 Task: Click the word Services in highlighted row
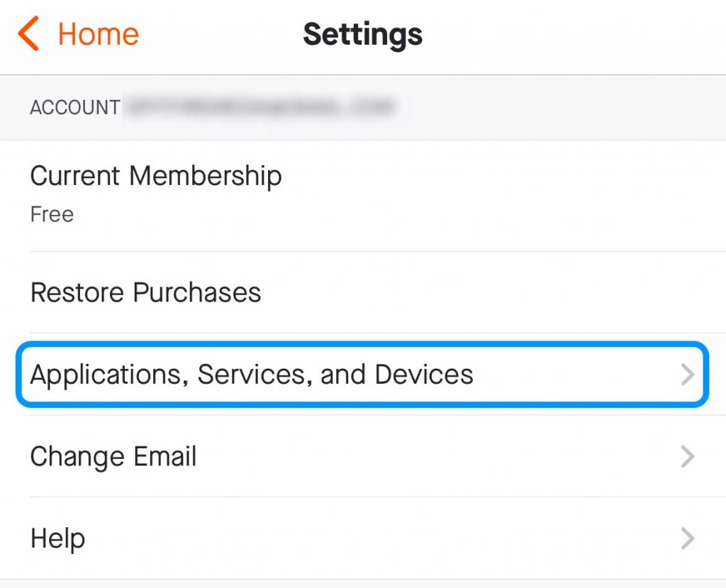pyautogui.click(x=252, y=375)
